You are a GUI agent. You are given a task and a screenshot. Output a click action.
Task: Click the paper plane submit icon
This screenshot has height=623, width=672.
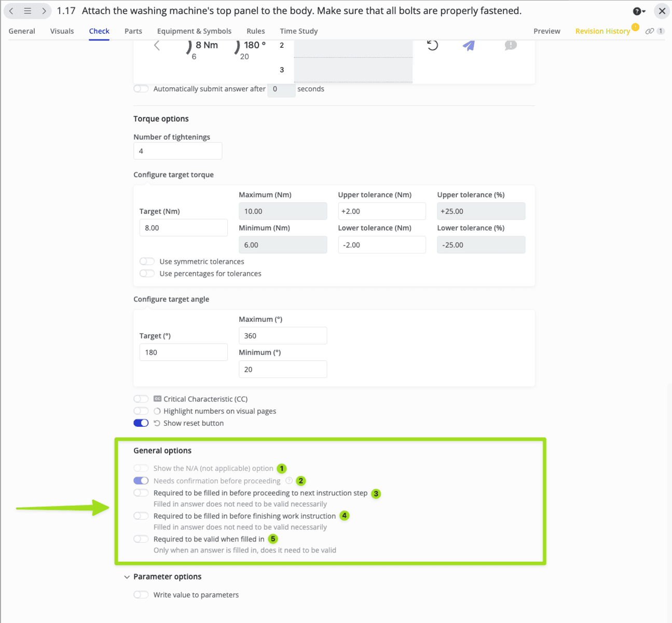click(469, 46)
